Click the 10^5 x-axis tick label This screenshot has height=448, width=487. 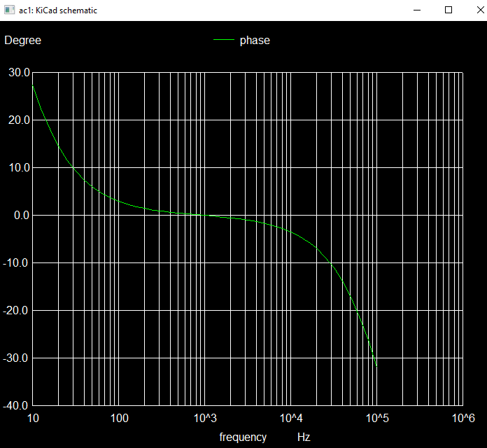(377, 418)
